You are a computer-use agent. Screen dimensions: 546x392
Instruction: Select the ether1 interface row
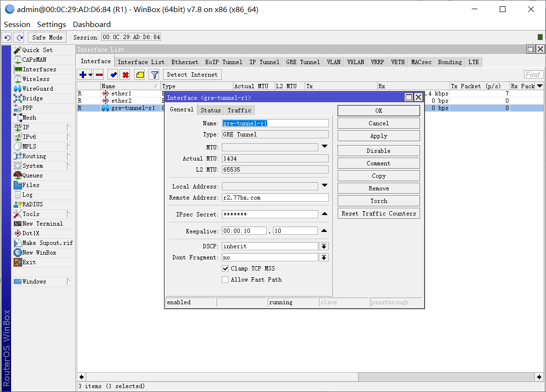(x=120, y=94)
